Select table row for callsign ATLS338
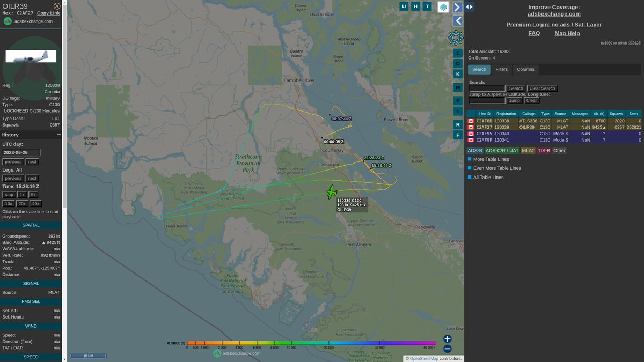 click(x=554, y=121)
